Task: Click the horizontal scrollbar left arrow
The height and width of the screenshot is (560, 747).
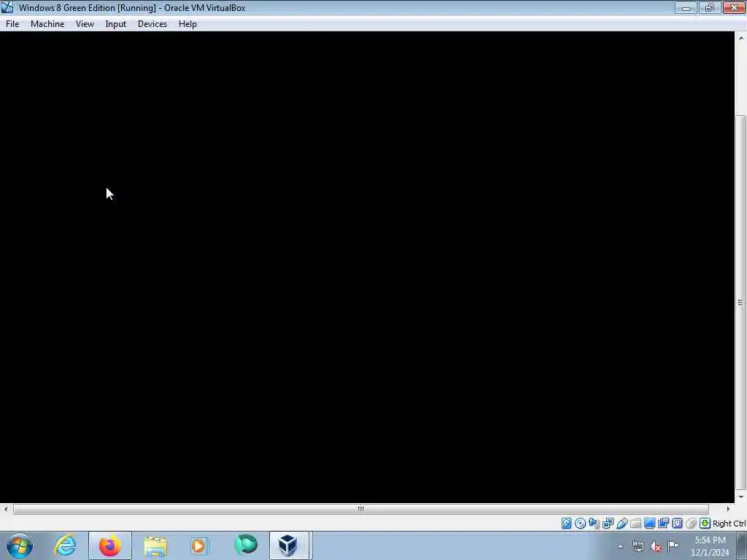Action: 5,509
